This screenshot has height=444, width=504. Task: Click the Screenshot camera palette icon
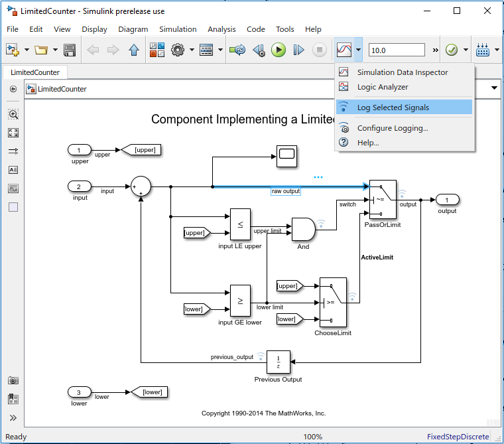tap(13, 380)
